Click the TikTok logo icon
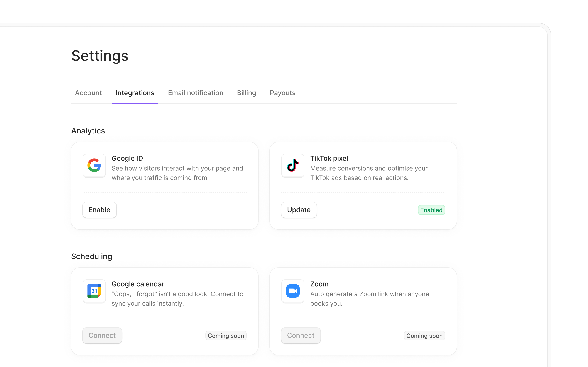Screen dimensions: 588x367 (x=293, y=165)
